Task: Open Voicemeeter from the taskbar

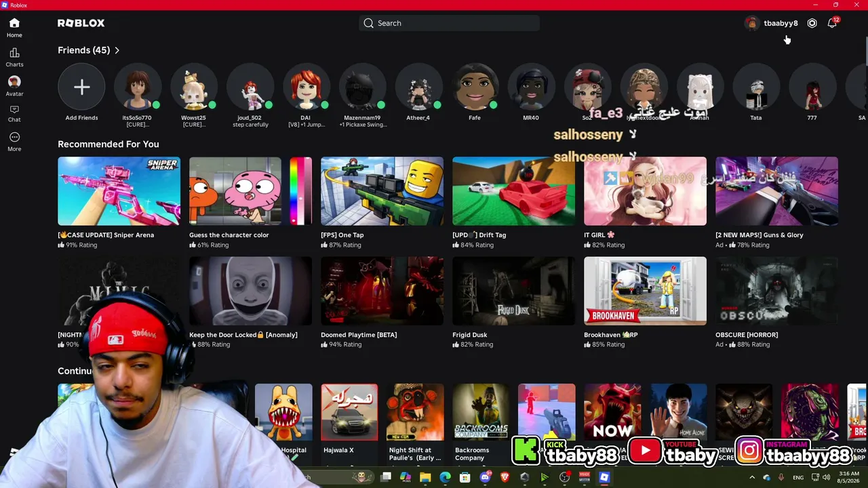Action: coord(584,477)
